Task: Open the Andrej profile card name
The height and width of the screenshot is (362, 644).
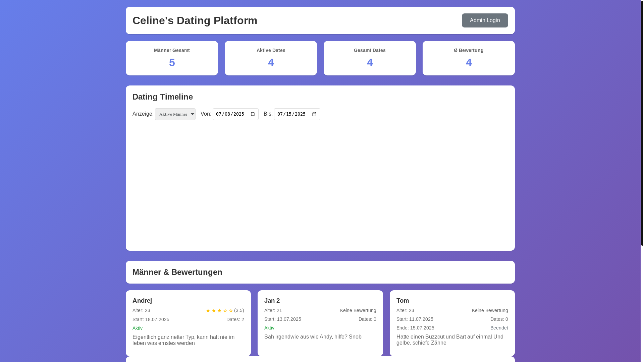Action: tap(142, 301)
